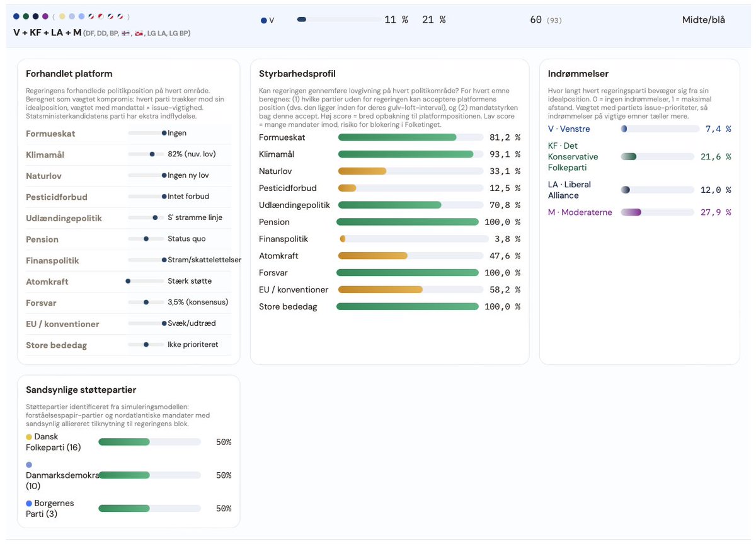The height and width of the screenshot is (544, 756).
Task: Click the KF · Det Konservative Folkeparti label
Action: point(573,157)
